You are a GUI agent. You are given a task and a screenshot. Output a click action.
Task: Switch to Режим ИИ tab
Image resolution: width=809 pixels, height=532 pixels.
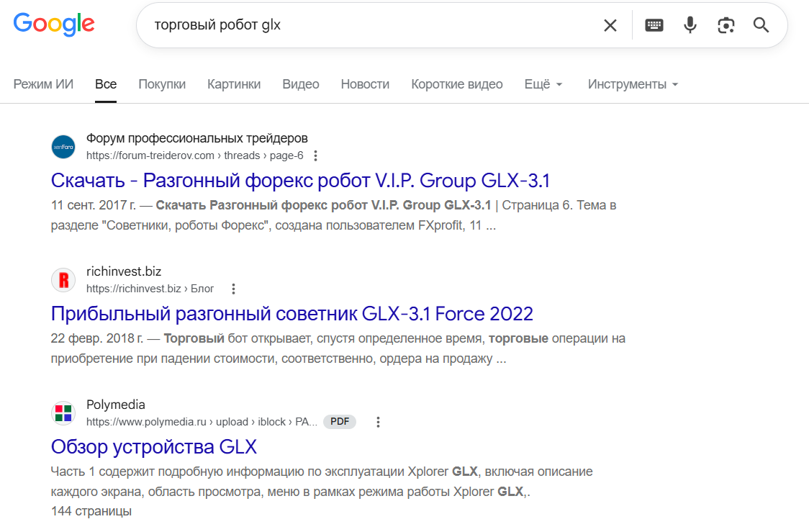pyautogui.click(x=43, y=84)
